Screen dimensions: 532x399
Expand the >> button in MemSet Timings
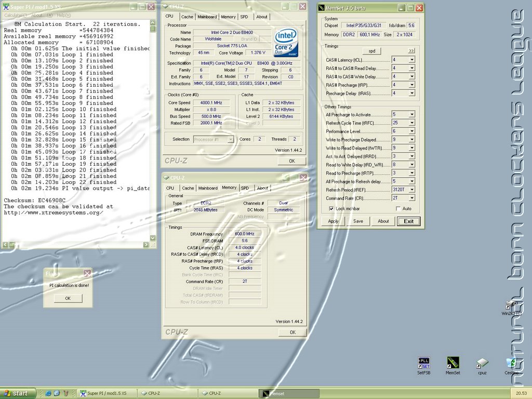click(x=411, y=50)
